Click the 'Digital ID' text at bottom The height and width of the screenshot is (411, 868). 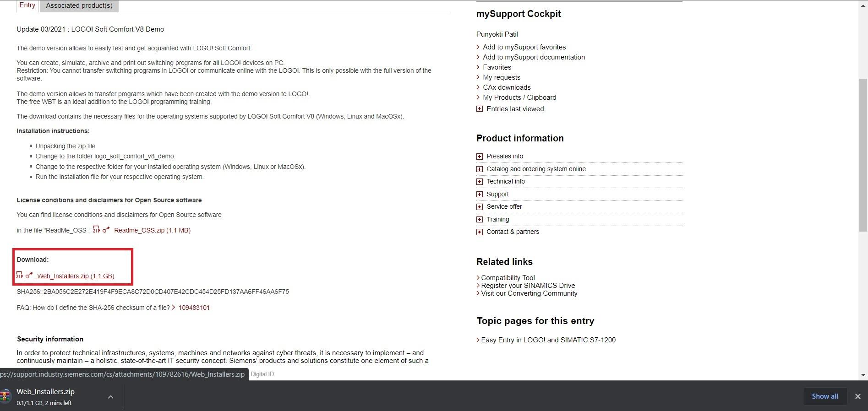pyautogui.click(x=262, y=374)
